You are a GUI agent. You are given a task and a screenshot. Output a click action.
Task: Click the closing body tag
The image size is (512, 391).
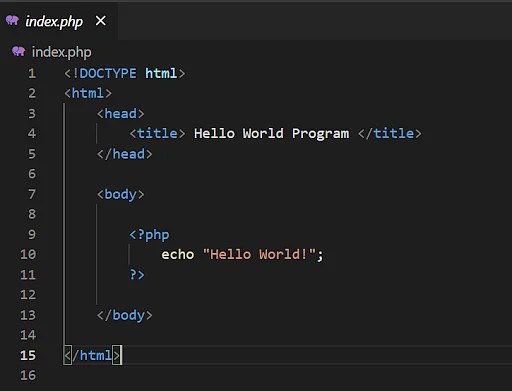click(x=124, y=315)
